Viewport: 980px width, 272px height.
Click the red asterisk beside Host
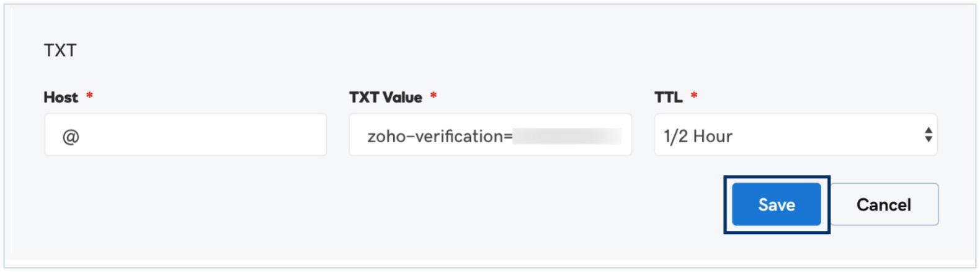point(89,96)
